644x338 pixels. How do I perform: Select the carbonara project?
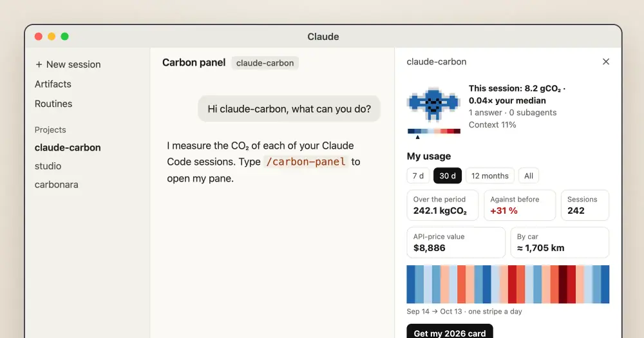(56, 184)
